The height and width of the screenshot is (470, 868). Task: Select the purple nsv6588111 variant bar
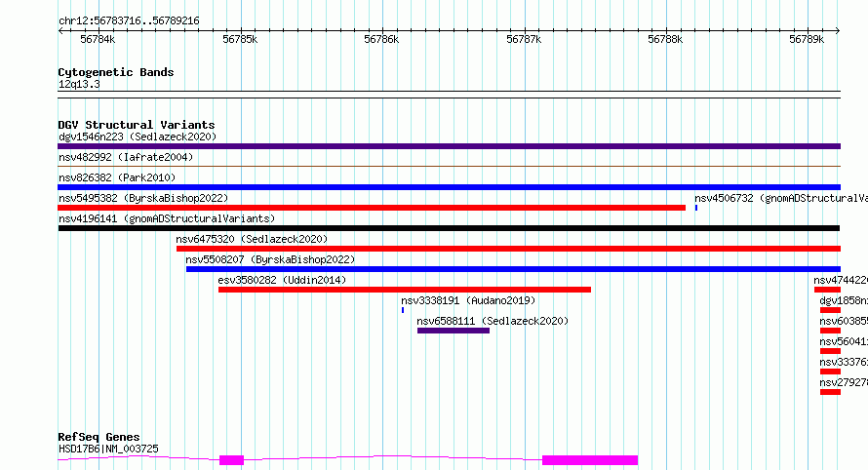454,331
